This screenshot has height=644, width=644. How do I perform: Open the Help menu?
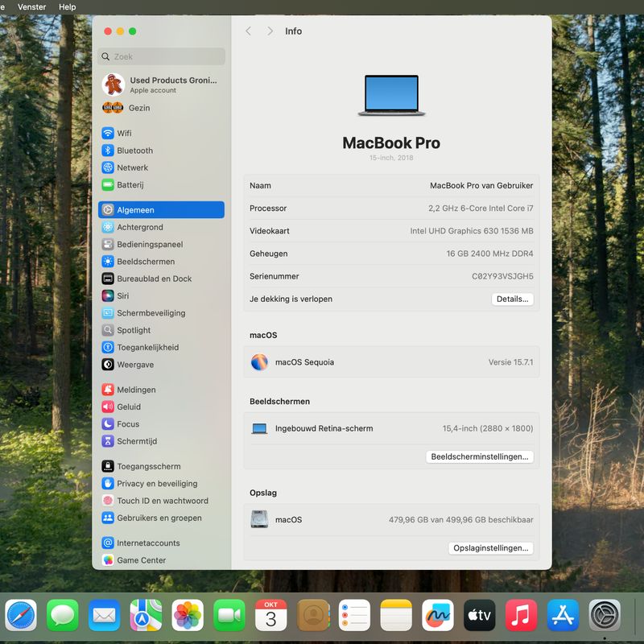point(67,6)
